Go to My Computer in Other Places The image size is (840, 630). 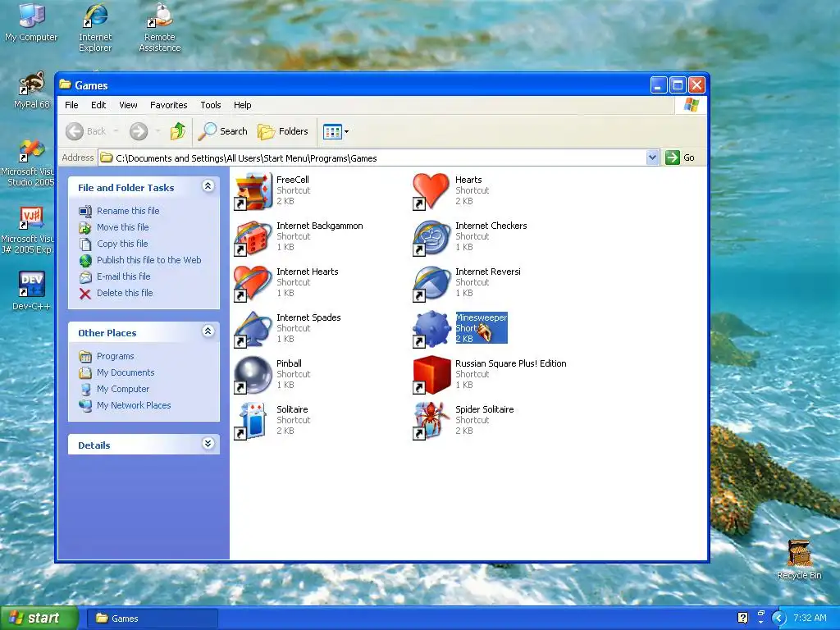pos(123,390)
